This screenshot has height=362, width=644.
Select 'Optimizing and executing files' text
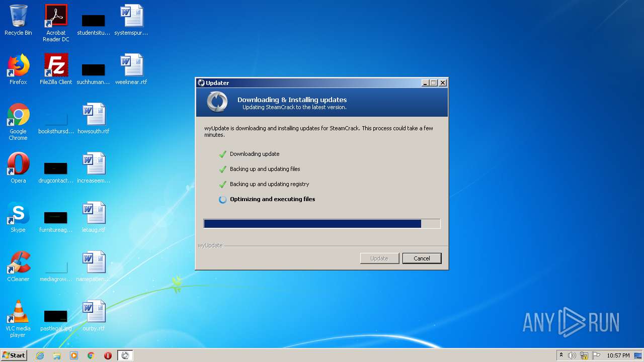pyautogui.click(x=272, y=199)
